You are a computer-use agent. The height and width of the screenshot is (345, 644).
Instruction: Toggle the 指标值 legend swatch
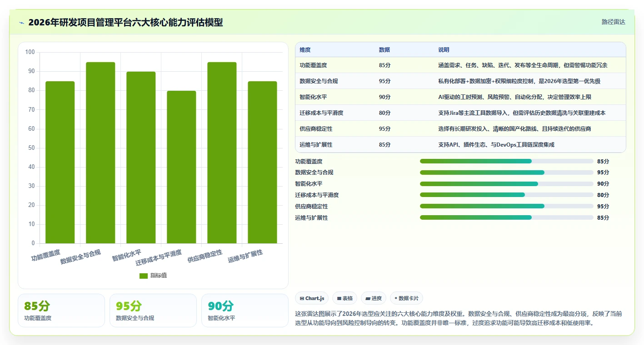pos(143,276)
